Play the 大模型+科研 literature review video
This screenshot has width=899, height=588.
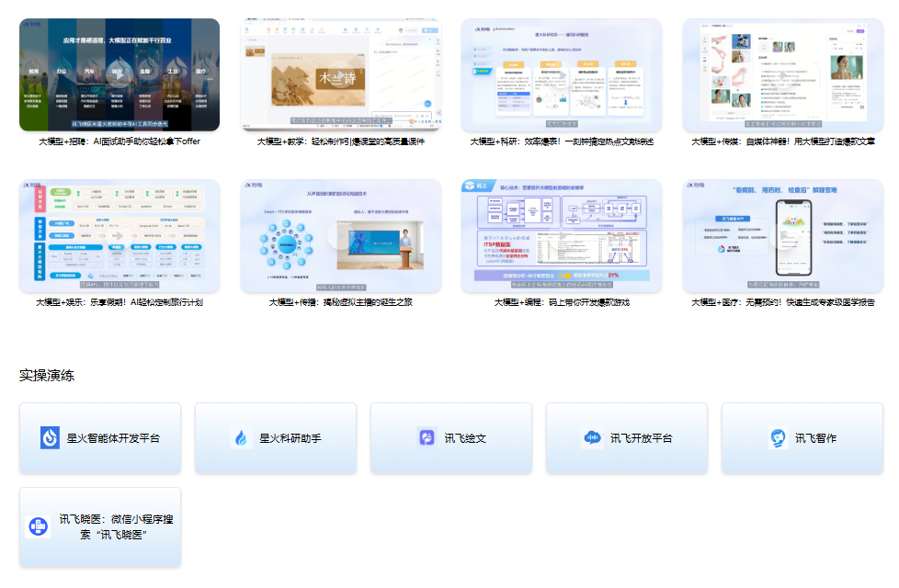click(562, 74)
